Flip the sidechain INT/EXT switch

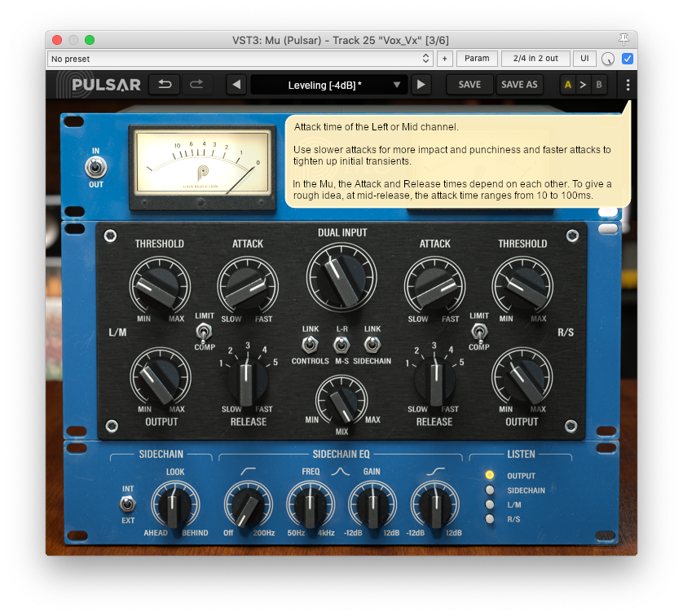coord(128,504)
